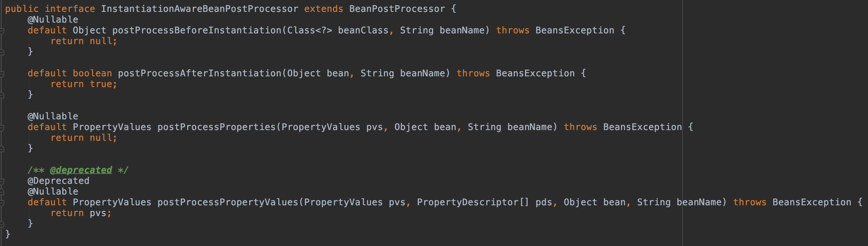Click the PropertyDescriptor[] parameter type

click(473, 202)
